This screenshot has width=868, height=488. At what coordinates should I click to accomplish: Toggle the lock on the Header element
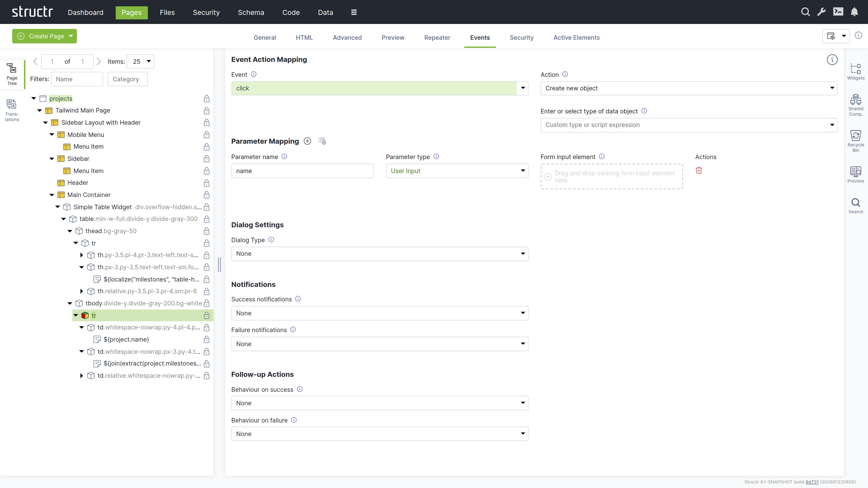click(x=206, y=183)
